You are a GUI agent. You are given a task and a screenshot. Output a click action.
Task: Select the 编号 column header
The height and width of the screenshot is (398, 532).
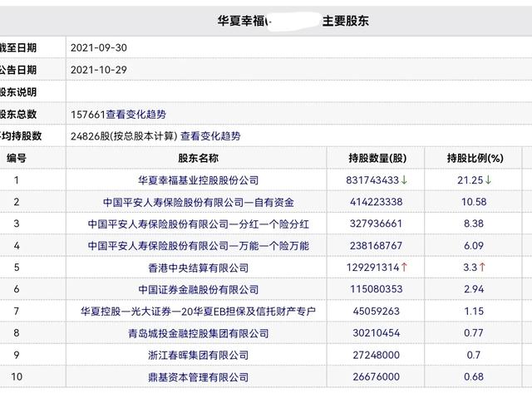[x=17, y=158]
